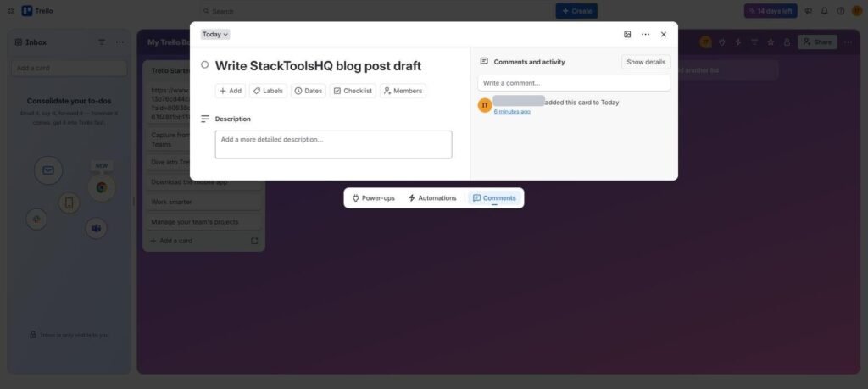Click the Trello logo
This screenshot has height=389, width=868.
pos(37,11)
